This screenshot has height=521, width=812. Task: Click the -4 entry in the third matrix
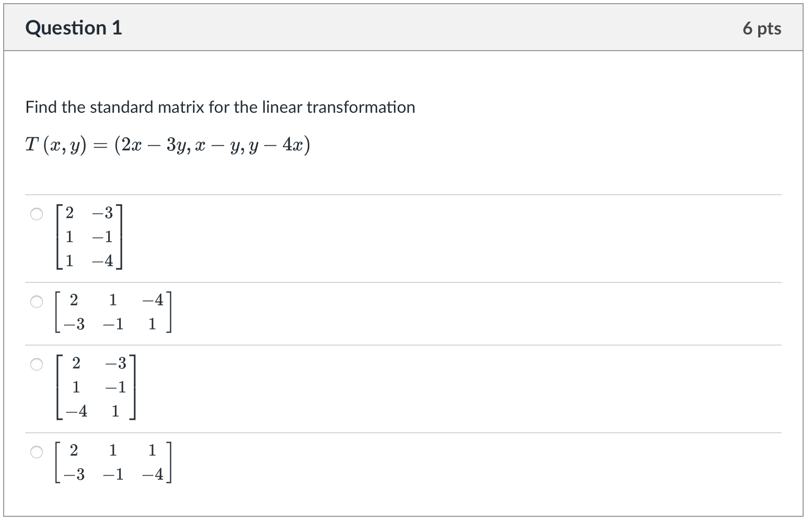[75, 411]
